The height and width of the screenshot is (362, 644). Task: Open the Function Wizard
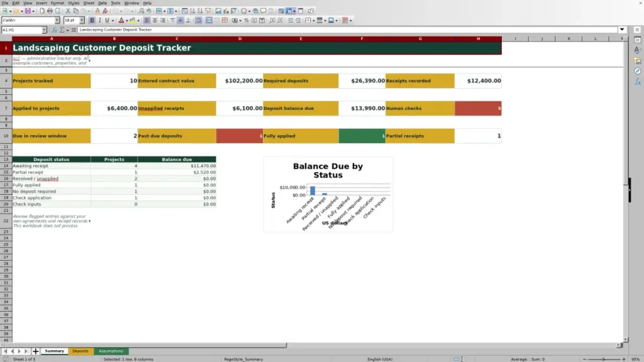coord(54,30)
